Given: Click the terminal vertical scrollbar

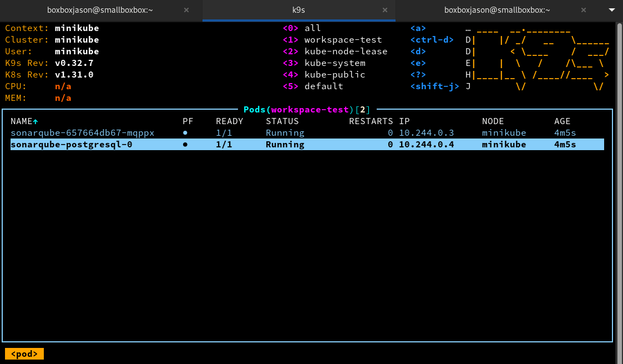Looking at the screenshot, I should [x=620, y=192].
